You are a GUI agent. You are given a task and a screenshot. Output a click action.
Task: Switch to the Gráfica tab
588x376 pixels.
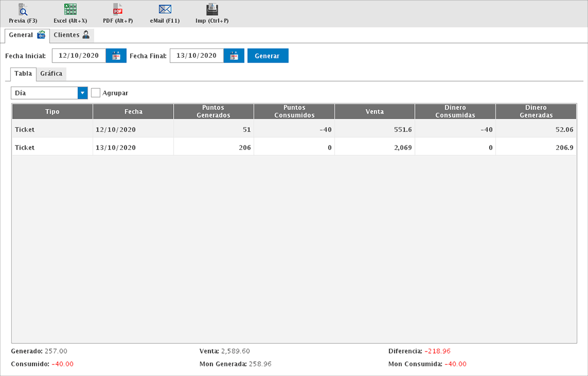pyautogui.click(x=51, y=74)
